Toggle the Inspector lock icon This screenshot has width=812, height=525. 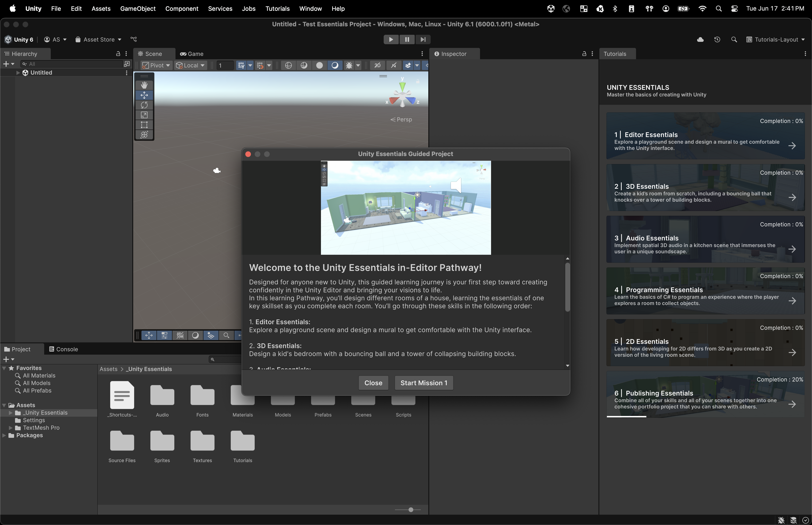[584, 54]
